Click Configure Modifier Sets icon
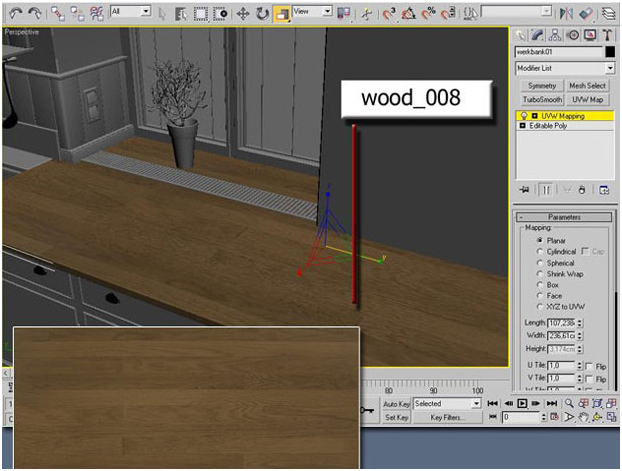The image size is (622, 471). tap(604, 190)
